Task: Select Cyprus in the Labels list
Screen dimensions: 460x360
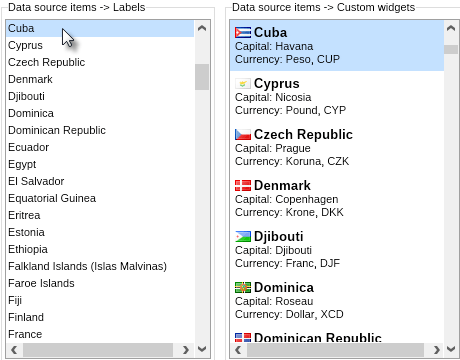Action: click(x=100, y=45)
